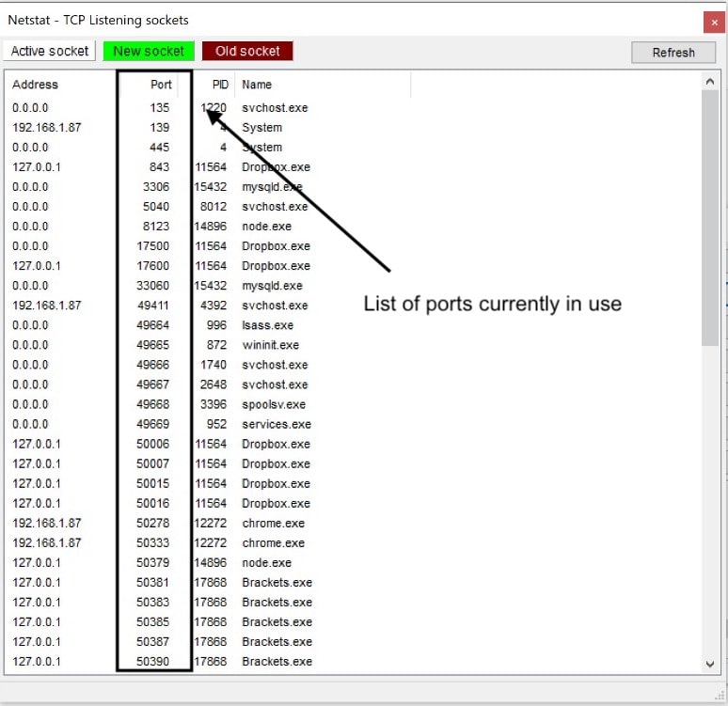Select port 50007 Dropbox.exe row
Viewport: 728px width, 706px height.
coord(160,463)
